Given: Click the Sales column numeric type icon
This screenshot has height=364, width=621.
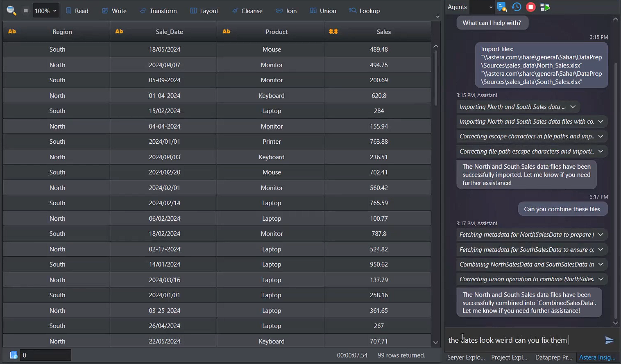Looking at the screenshot, I should click(333, 32).
